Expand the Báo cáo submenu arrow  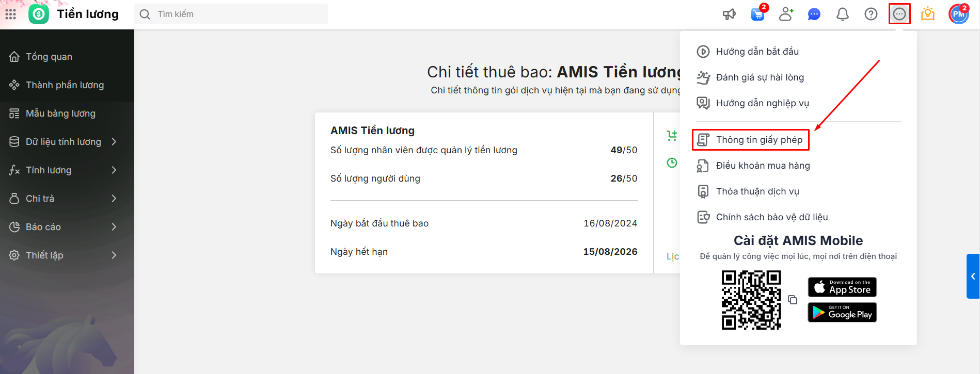(x=114, y=227)
